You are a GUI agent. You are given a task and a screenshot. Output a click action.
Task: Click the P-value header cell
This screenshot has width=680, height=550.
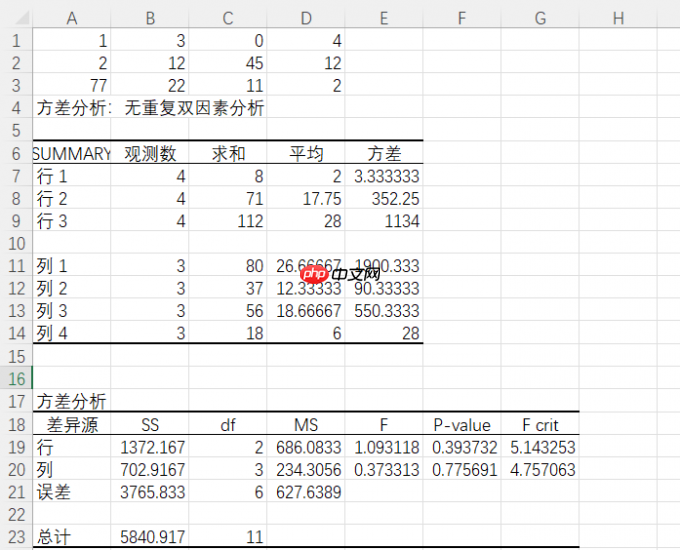[462, 425]
